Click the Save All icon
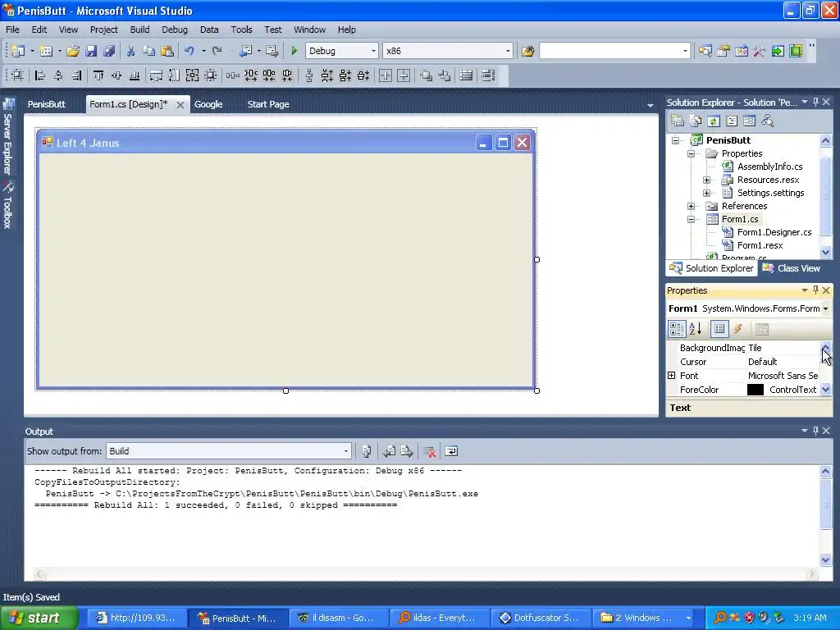This screenshot has height=630, width=840. point(109,51)
